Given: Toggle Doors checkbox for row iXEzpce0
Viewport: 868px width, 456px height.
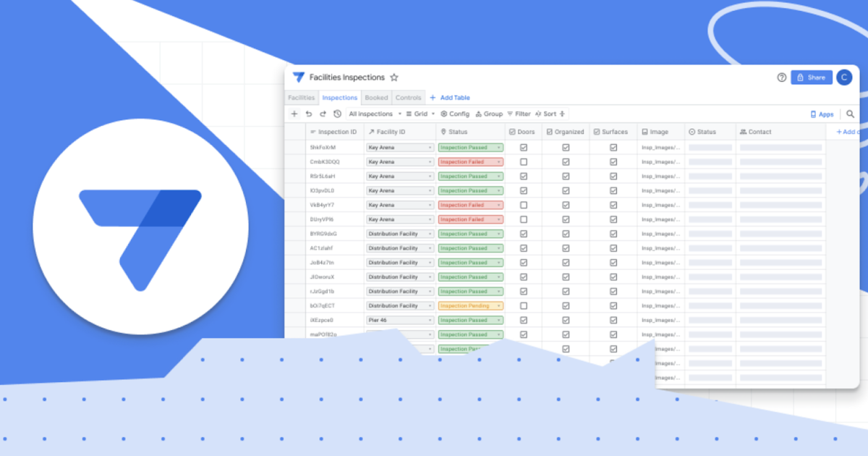Looking at the screenshot, I should [x=524, y=320].
